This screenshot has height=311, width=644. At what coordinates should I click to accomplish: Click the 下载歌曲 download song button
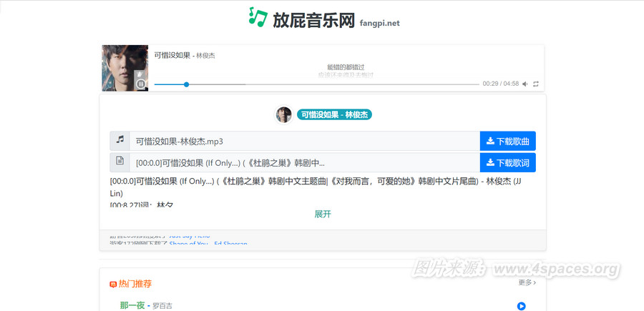[x=507, y=141]
